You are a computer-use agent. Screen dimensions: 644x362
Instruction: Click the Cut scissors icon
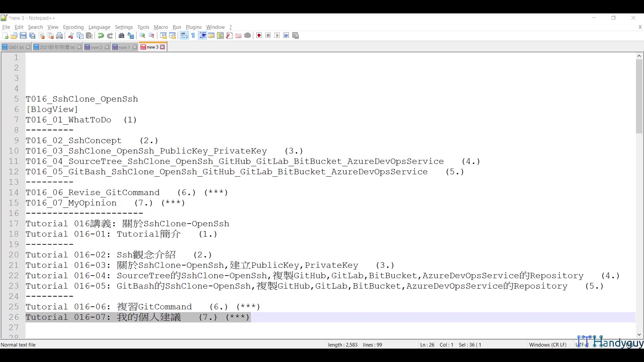(71, 36)
